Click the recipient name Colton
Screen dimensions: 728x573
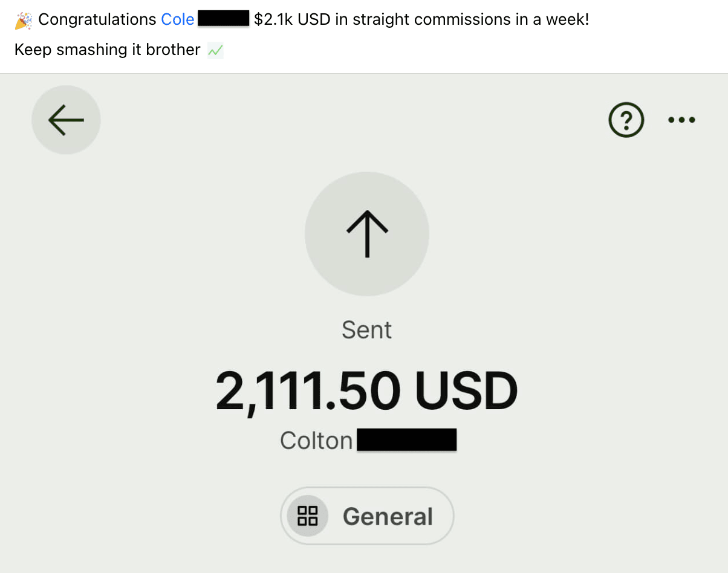tap(316, 440)
